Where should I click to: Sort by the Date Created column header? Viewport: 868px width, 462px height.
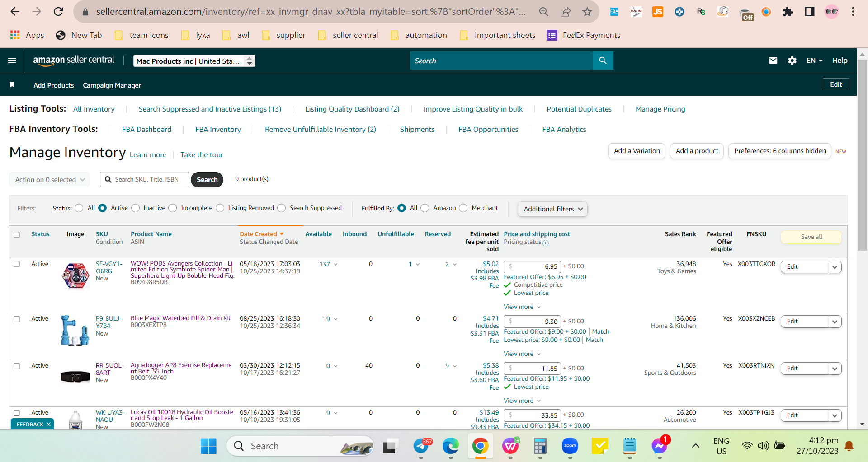click(262, 234)
